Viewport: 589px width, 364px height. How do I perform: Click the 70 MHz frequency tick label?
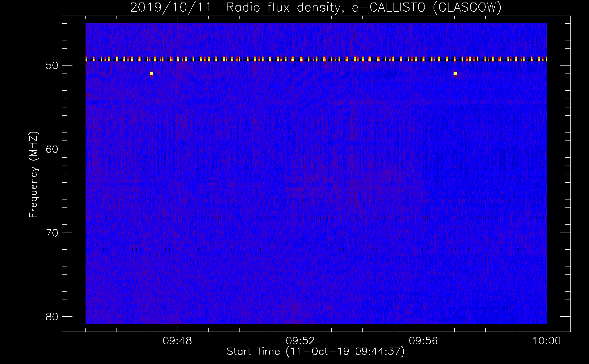pyautogui.click(x=52, y=233)
